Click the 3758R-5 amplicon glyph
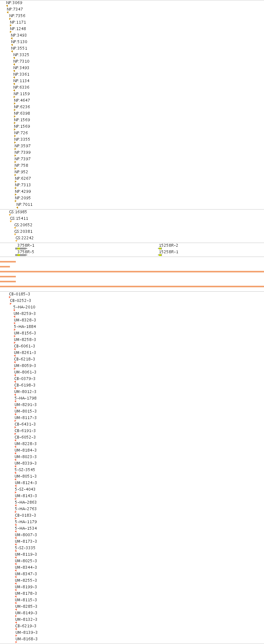The image size is (264, 644). (21, 255)
